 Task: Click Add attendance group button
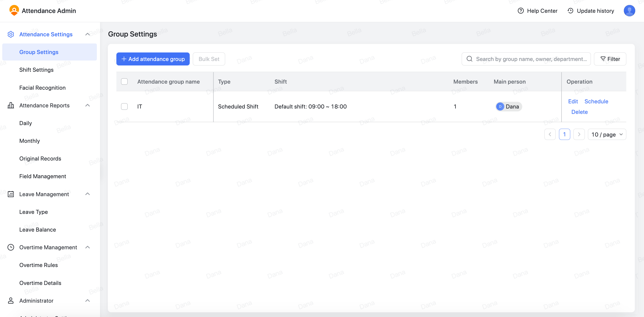(x=153, y=59)
